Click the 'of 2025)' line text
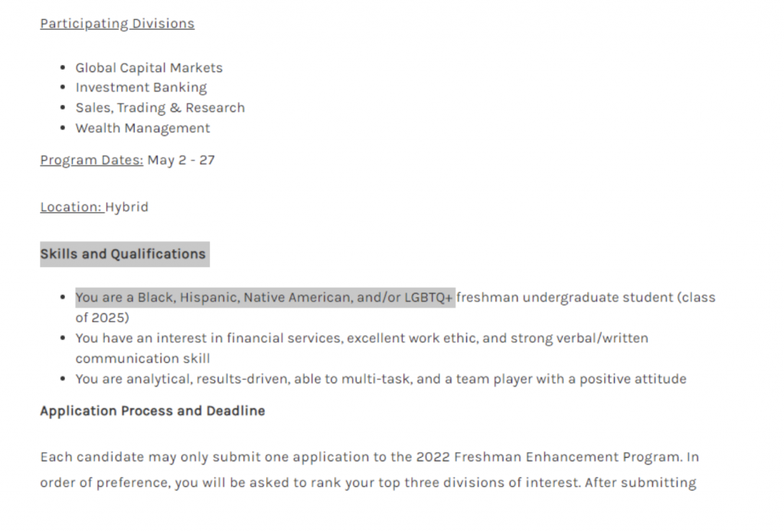Image resolution: width=784 pixels, height=532 pixels. (x=102, y=318)
